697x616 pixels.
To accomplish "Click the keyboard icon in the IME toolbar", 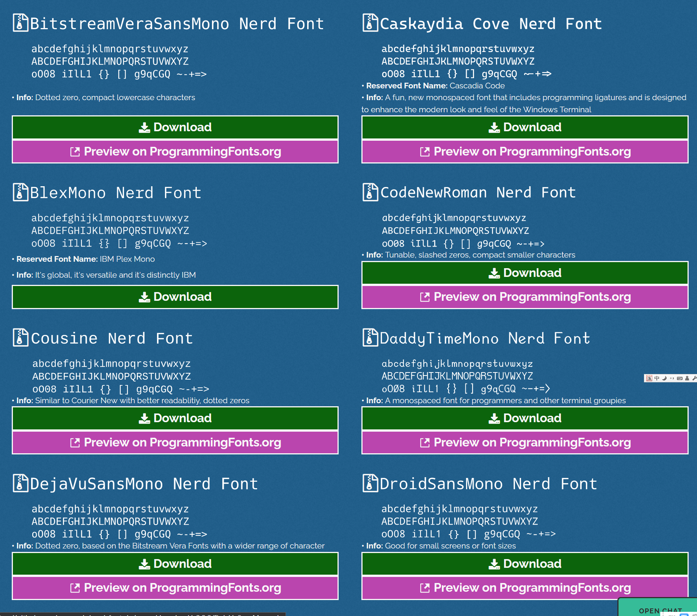I will 680,378.
